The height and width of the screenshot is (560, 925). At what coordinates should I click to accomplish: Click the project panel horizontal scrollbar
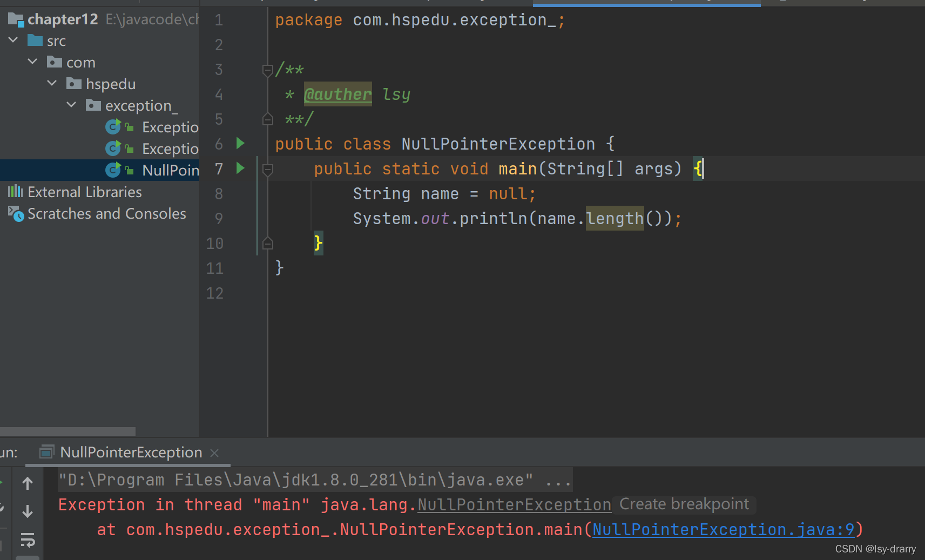pyautogui.click(x=67, y=431)
